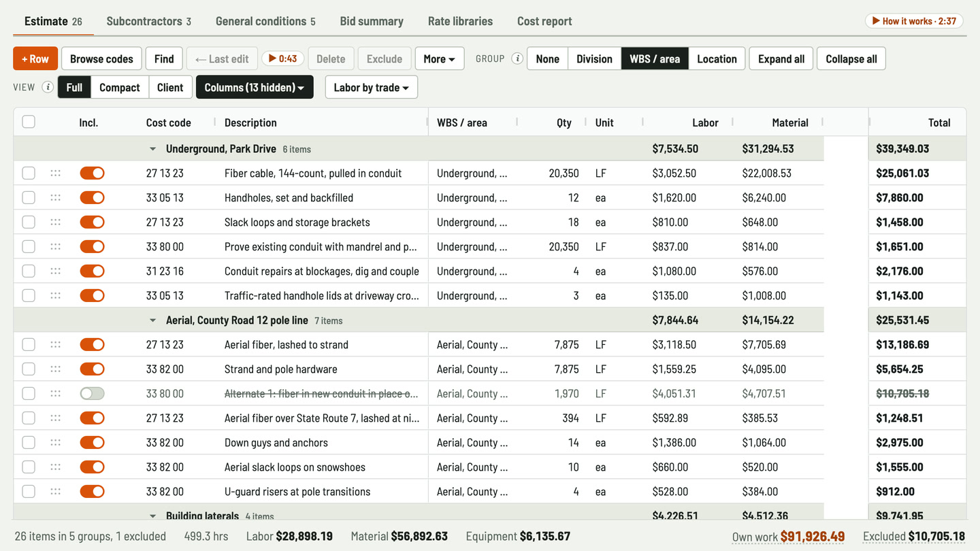
Task: Click drag handle on Alternate 1 excluded row
Action: tap(56, 394)
